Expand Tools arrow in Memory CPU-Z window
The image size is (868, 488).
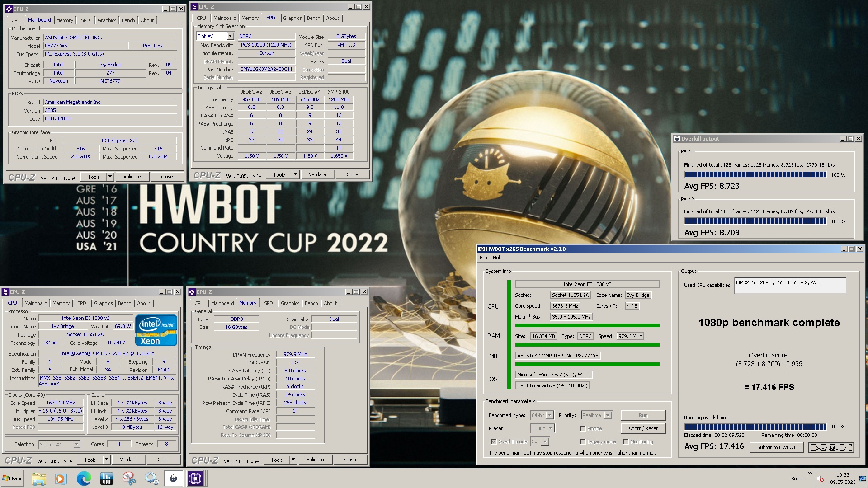tap(293, 460)
